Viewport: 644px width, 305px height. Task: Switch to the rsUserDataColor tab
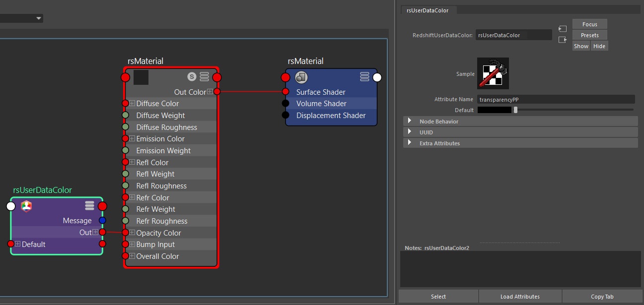pyautogui.click(x=428, y=10)
